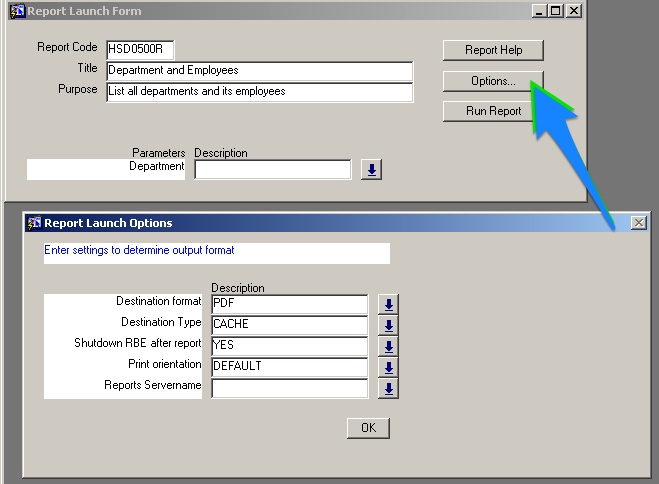Show the Print orientation value list arrow
659x484 pixels.
point(388,367)
